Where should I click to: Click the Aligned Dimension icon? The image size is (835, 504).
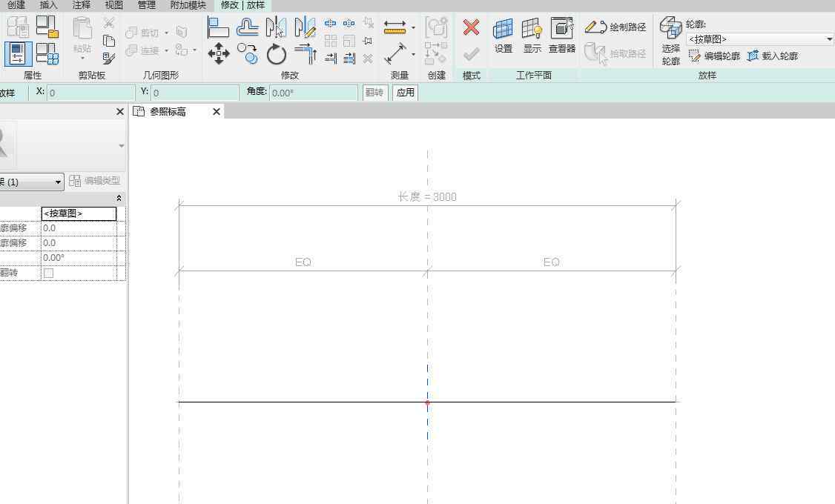pyautogui.click(x=395, y=54)
